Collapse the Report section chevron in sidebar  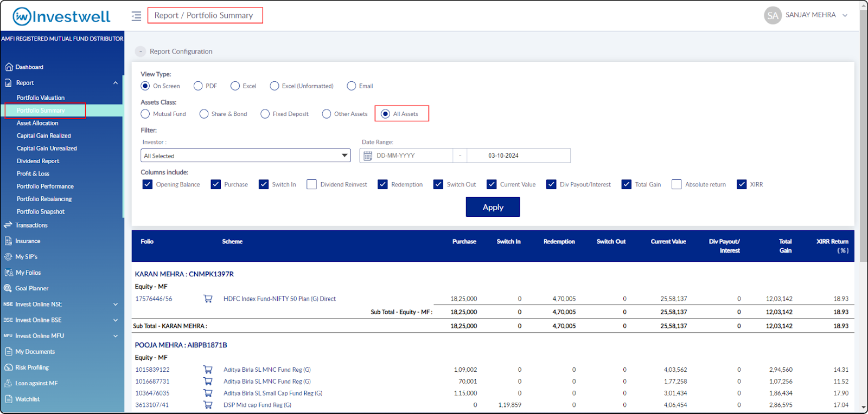pos(116,83)
